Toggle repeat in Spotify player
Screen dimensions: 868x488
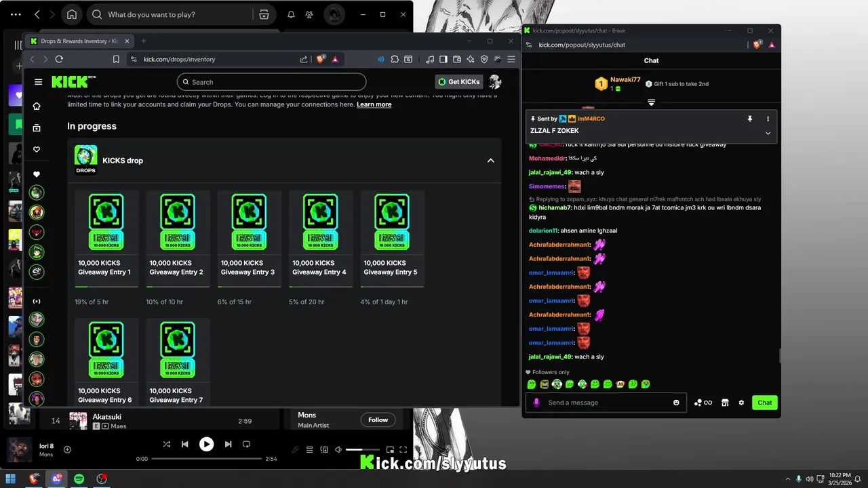(246, 444)
